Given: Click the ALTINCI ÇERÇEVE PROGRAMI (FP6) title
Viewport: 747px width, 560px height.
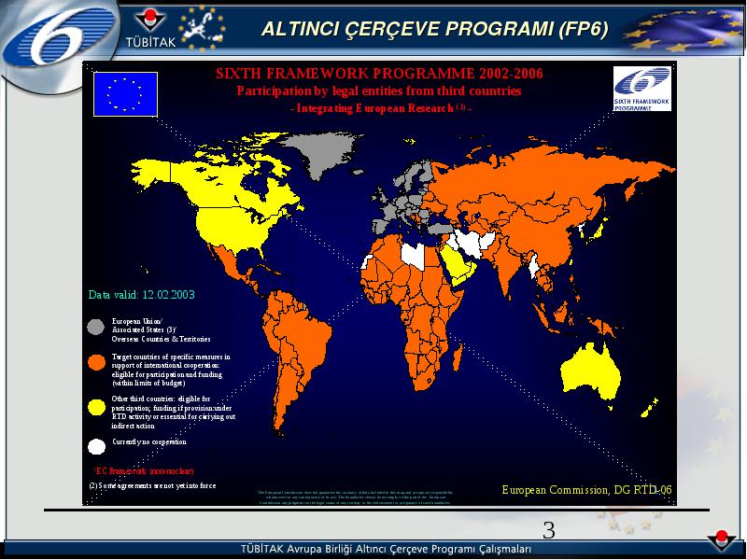Looking at the screenshot, I should click(434, 30).
